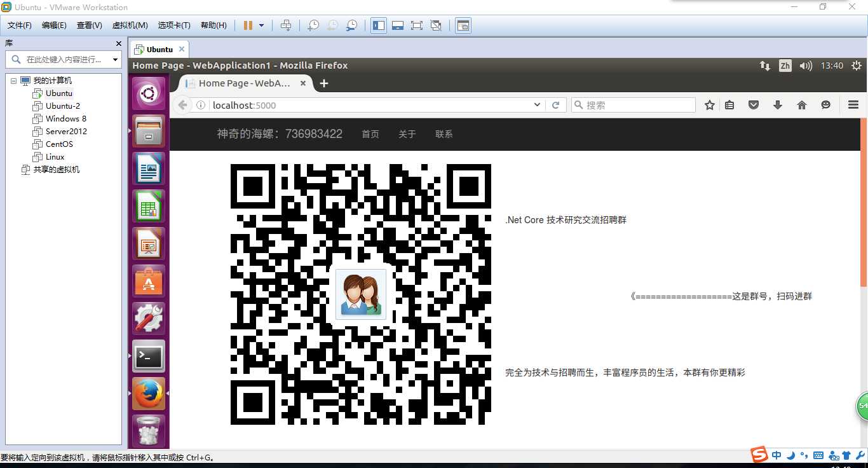Image resolution: width=868 pixels, height=468 pixels.
Task: Open the Trash in the launcher
Action: [x=149, y=431]
